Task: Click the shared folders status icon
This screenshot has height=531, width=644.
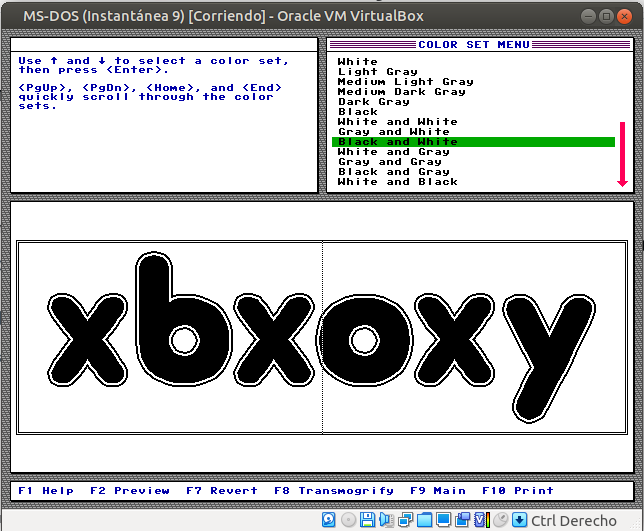Action: pos(424,520)
